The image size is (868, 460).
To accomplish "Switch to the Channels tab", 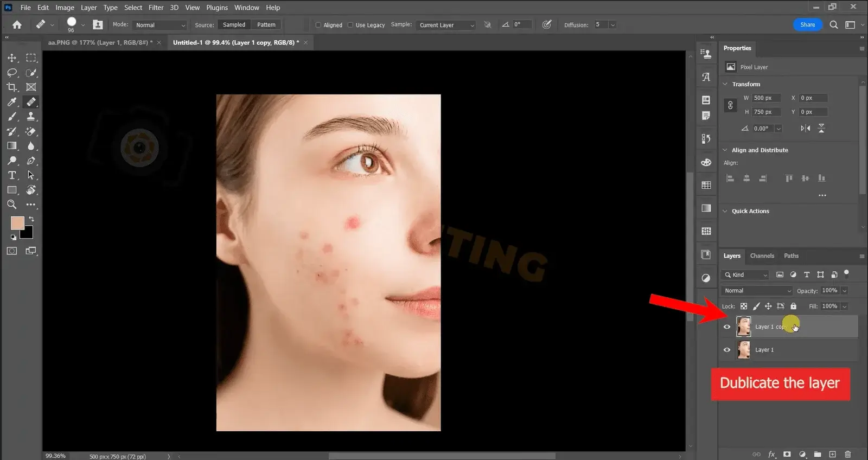I will pos(762,256).
